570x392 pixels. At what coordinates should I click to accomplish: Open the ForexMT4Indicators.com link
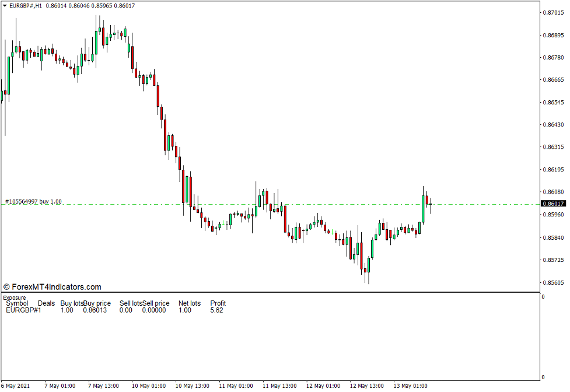tap(55, 286)
